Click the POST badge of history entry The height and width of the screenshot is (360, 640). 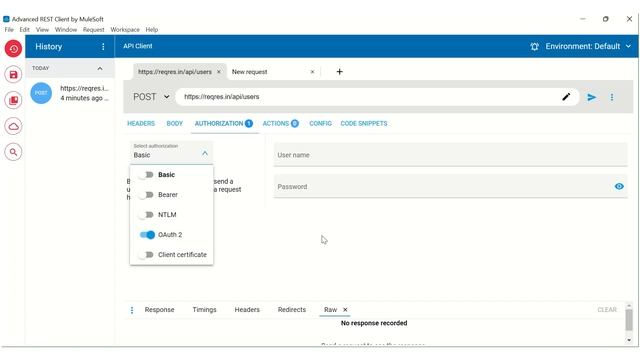[x=41, y=93]
